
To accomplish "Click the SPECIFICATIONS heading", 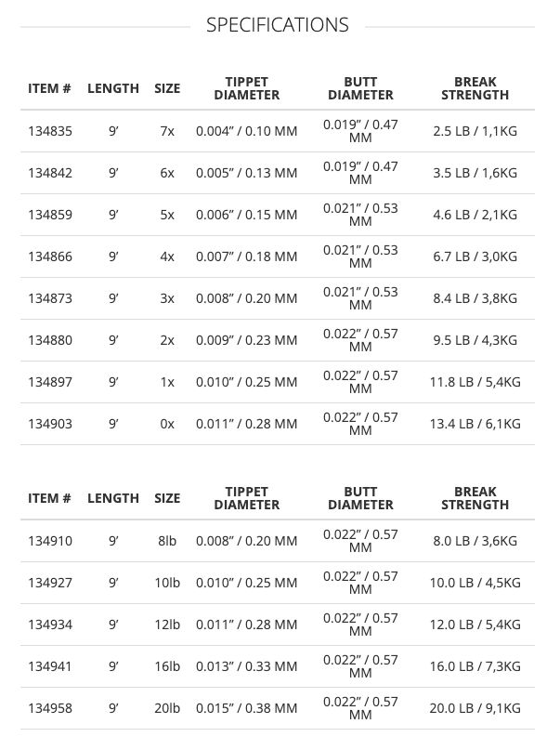I will [x=277, y=25].
